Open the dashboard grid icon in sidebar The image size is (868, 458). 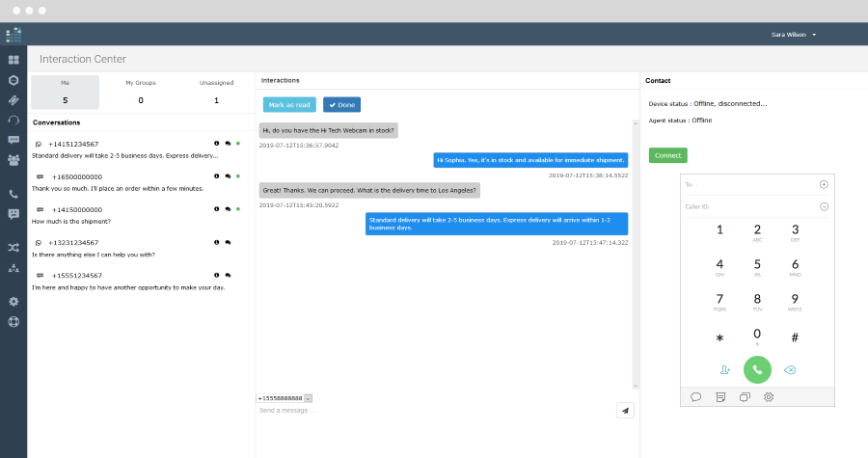tap(14, 60)
